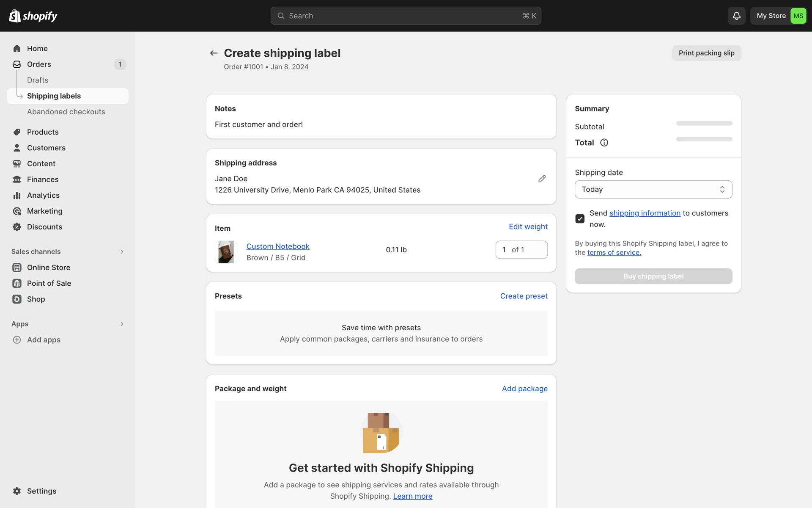Click the item quantity field 1 of 1
This screenshot has height=508, width=812.
521,250
